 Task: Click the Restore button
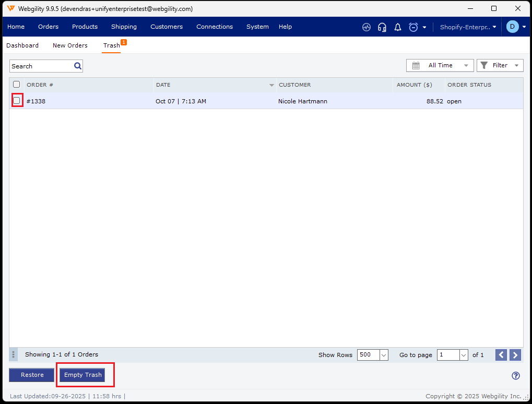[32, 375]
